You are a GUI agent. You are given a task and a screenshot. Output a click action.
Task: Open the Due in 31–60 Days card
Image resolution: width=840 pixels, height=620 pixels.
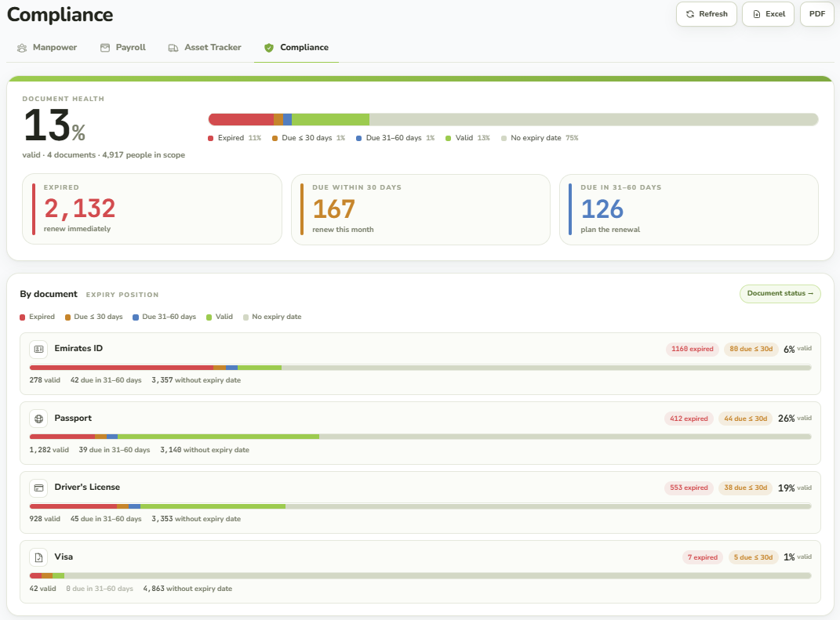689,209
